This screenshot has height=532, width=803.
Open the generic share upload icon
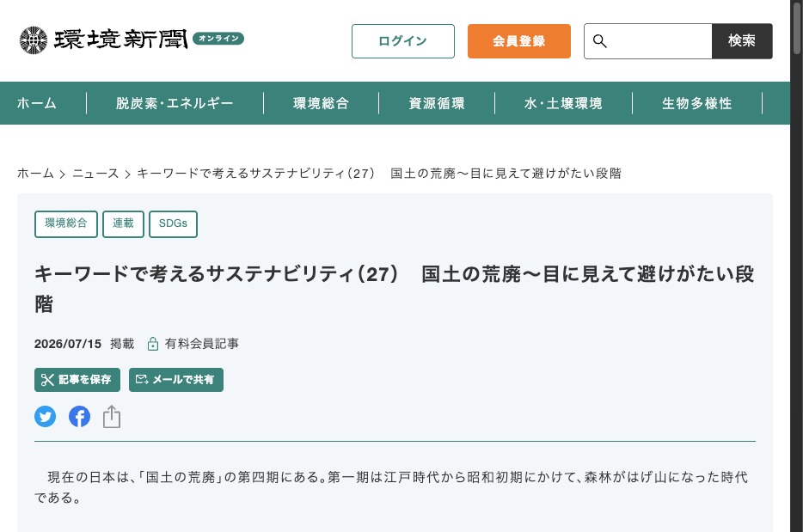[x=112, y=416]
